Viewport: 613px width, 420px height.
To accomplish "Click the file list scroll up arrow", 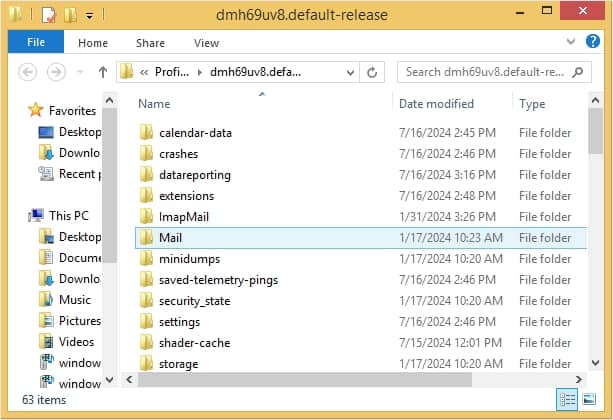I will tap(595, 101).
